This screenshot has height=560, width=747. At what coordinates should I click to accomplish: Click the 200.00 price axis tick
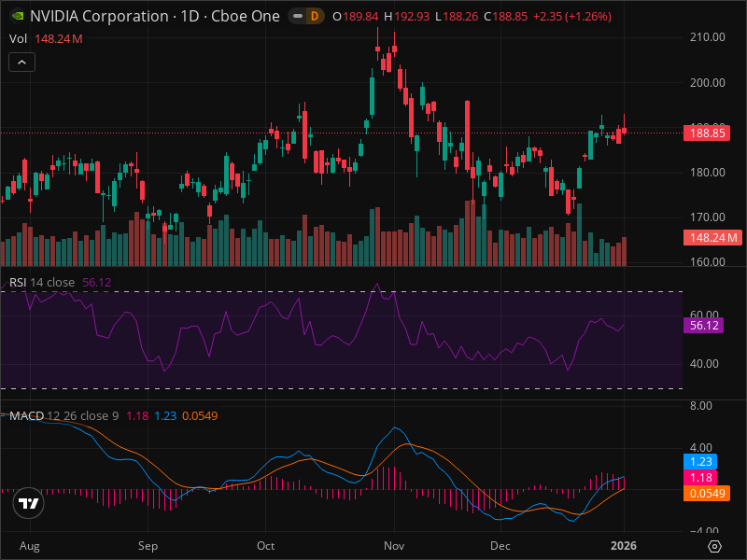pyautogui.click(x=708, y=82)
